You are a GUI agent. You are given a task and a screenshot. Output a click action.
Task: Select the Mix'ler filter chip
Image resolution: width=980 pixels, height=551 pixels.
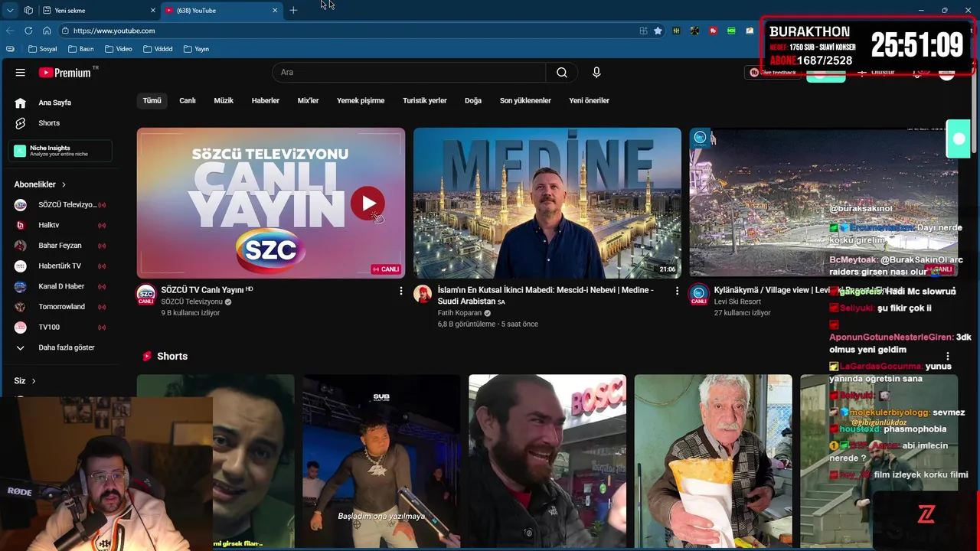[308, 100]
